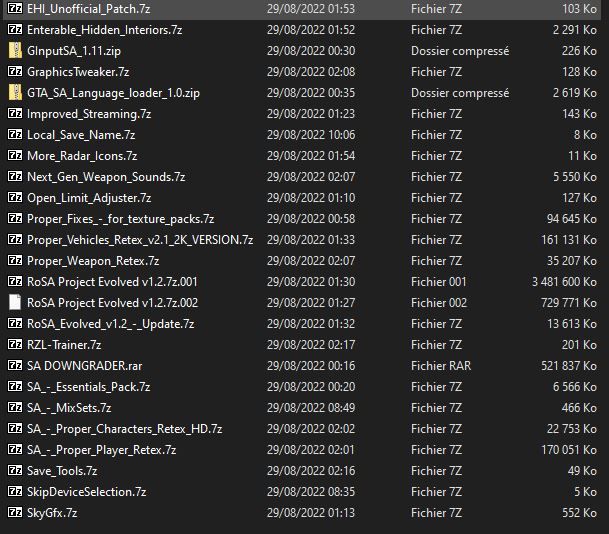The width and height of the screenshot is (609, 534).
Task: Select file name SA_-_MixSets.7z
Action: 69,407
